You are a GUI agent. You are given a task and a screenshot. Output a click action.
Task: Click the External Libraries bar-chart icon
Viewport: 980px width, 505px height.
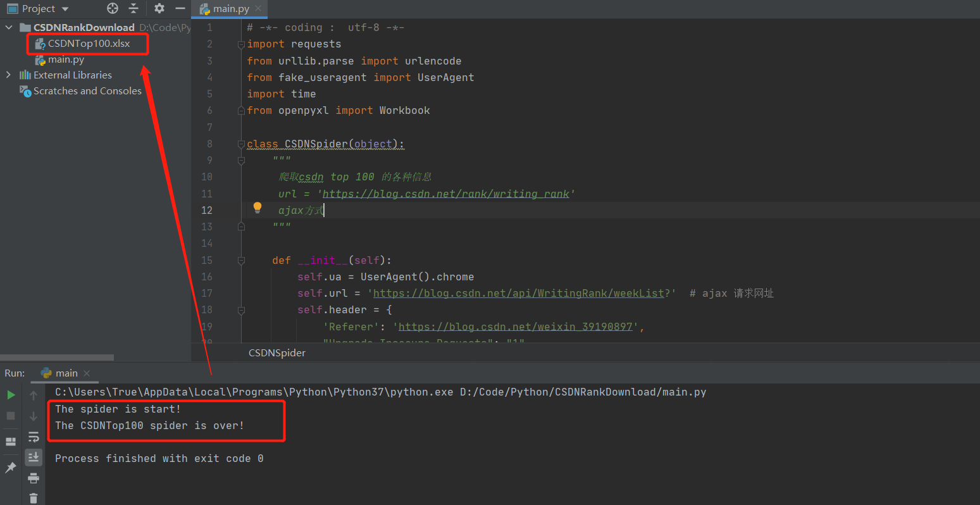tap(25, 75)
